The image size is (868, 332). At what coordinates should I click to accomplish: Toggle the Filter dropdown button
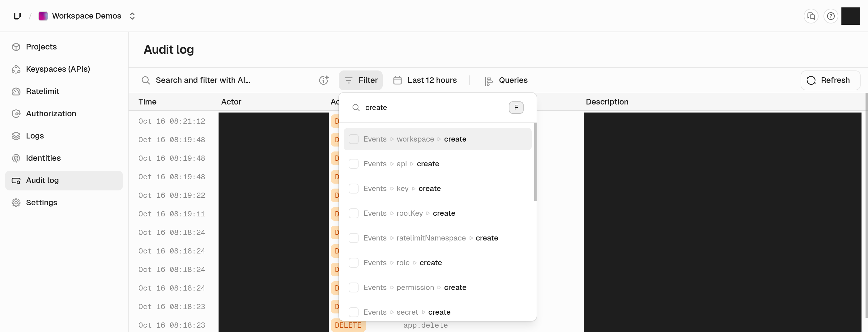pyautogui.click(x=360, y=80)
